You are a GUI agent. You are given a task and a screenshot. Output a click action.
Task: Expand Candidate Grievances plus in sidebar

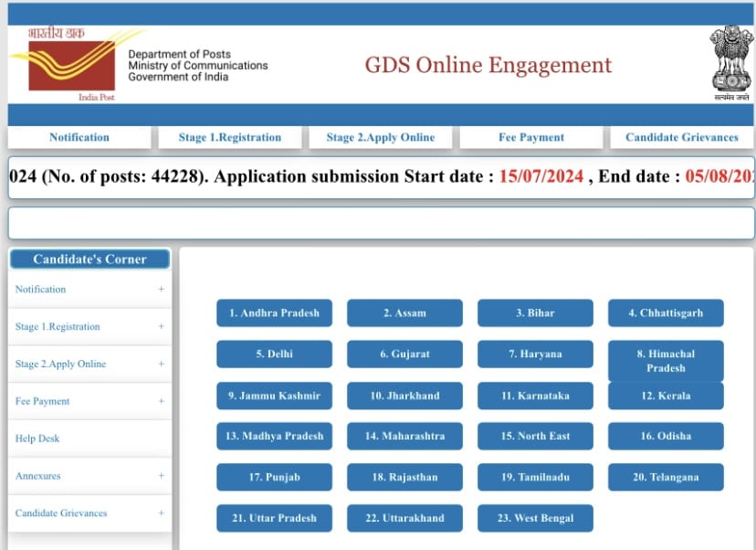point(161,513)
